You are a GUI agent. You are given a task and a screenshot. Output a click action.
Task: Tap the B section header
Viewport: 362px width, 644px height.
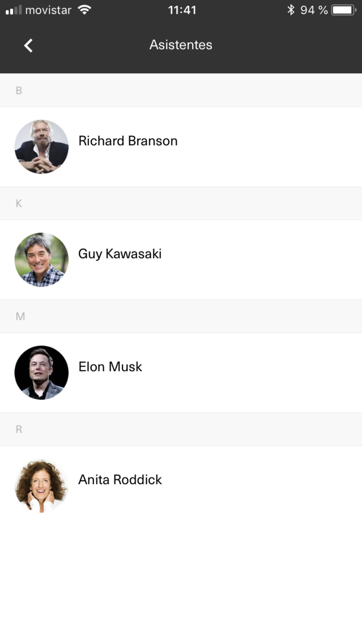[x=181, y=90]
